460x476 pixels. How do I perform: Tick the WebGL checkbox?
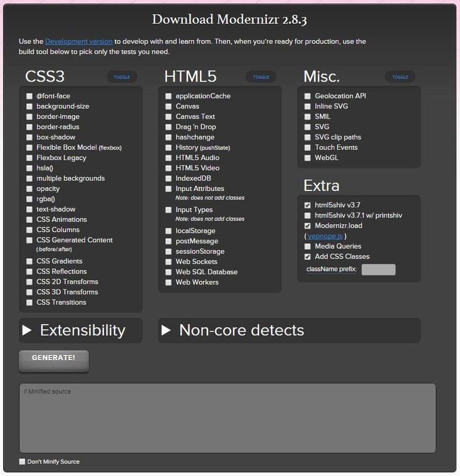pos(308,158)
